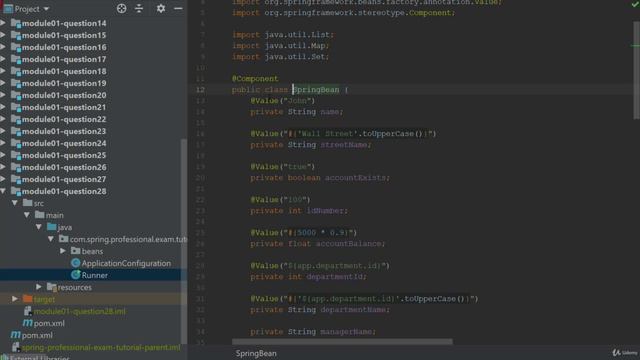
Task: Click the Project panel vertical scrollbar
Action: [x=184, y=241]
